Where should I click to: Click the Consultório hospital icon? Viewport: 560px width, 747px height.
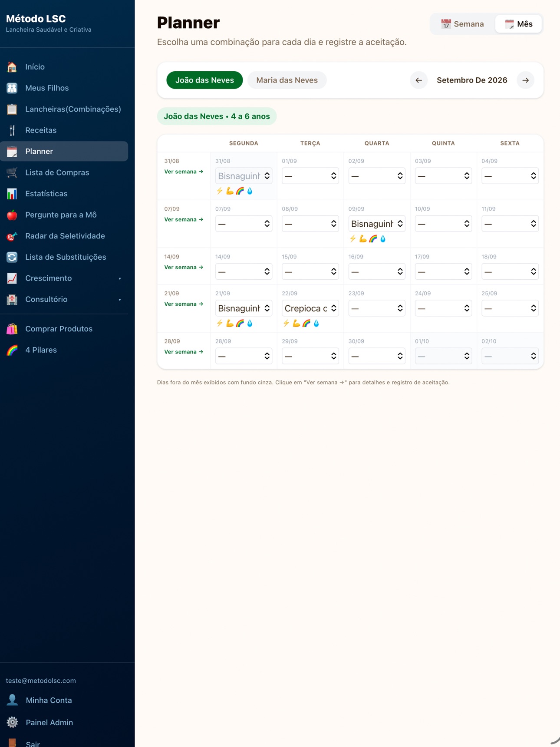12,299
